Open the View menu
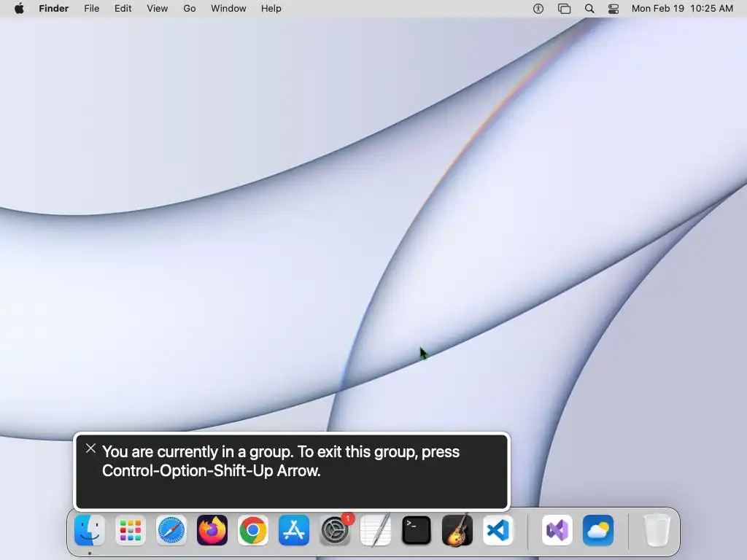The image size is (747, 560). click(158, 9)
